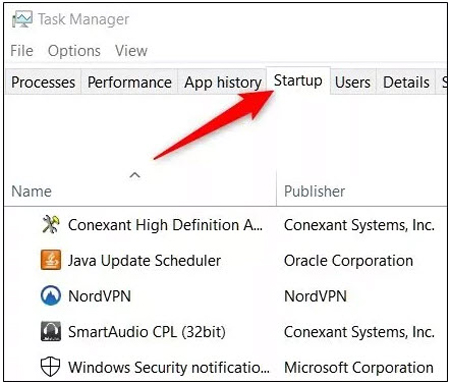
Task: Click the NordVPN mountain icon
Action: coord(51,296)
